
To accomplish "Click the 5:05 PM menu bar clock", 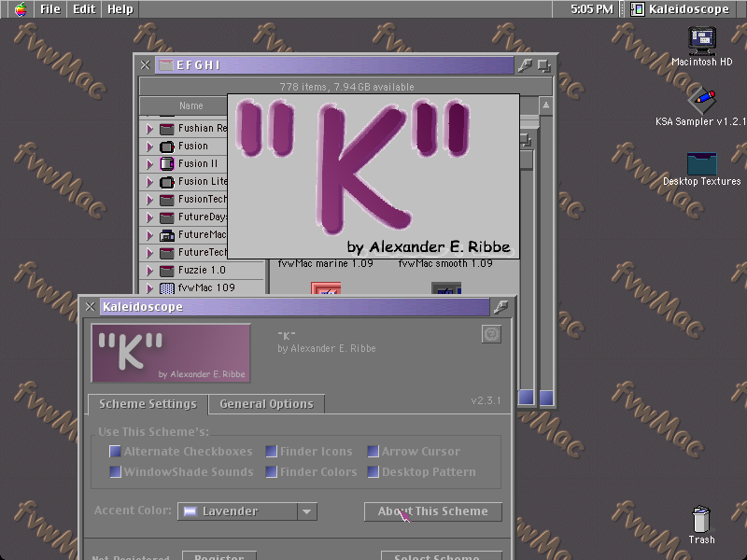I will click(x=592, y=9).
